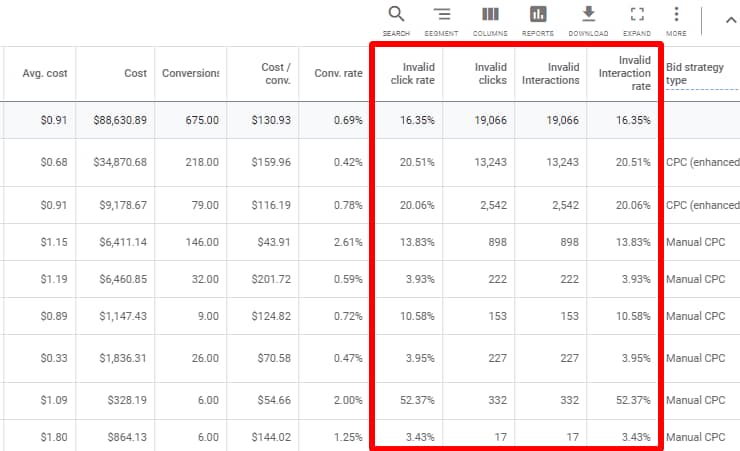Open the Reports chart icon

(538, 15)
